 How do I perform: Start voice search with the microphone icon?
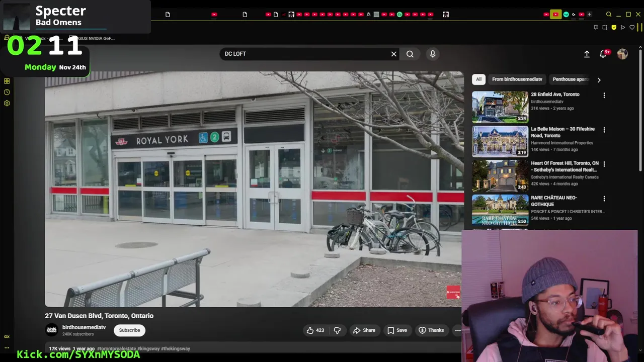coord(433,54)
